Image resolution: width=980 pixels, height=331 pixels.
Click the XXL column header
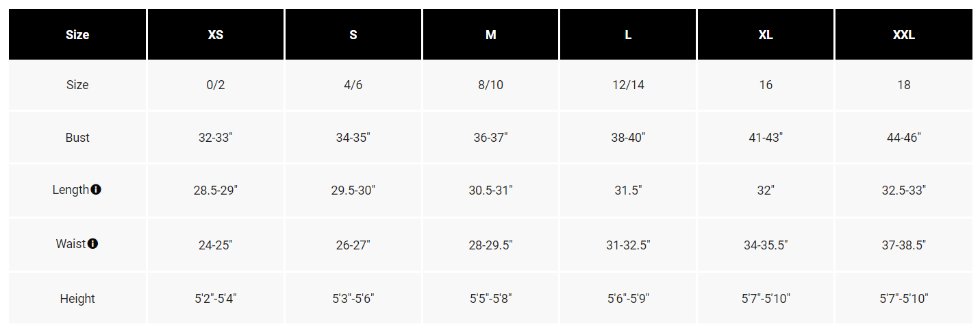(x=904, y=35)
